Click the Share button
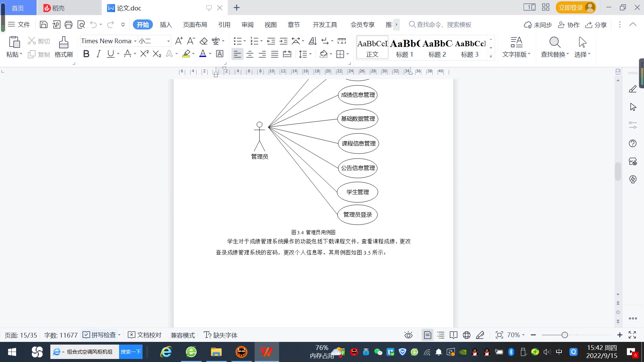 point(596,25)
